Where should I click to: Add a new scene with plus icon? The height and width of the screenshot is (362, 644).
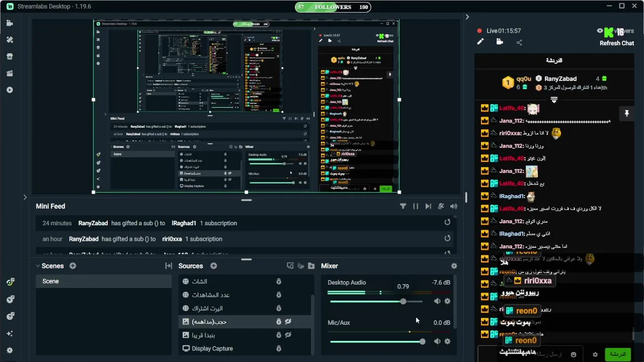coord(72,265)
